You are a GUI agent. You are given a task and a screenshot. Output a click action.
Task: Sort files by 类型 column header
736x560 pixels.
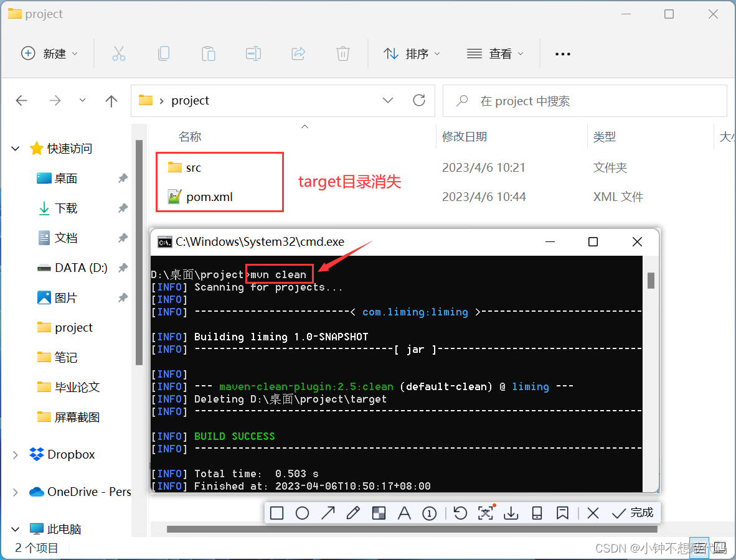click(x=604, y=136)
